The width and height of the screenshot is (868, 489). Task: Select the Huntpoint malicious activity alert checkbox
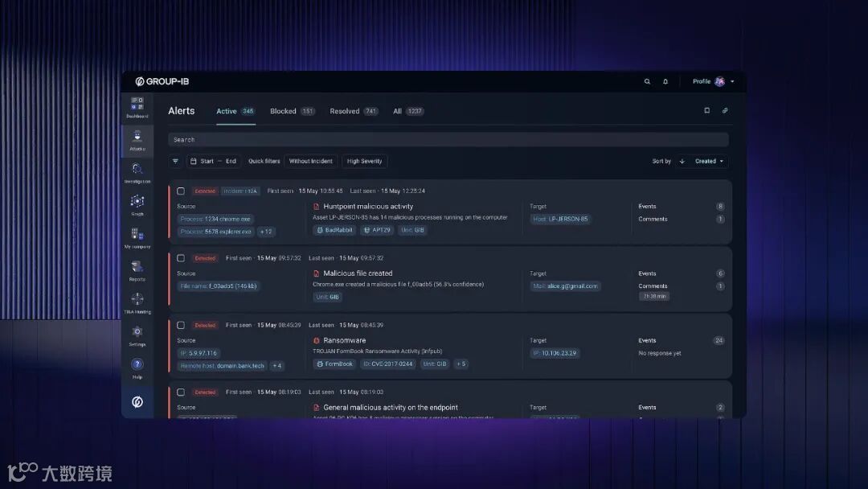tap(181, 191)
